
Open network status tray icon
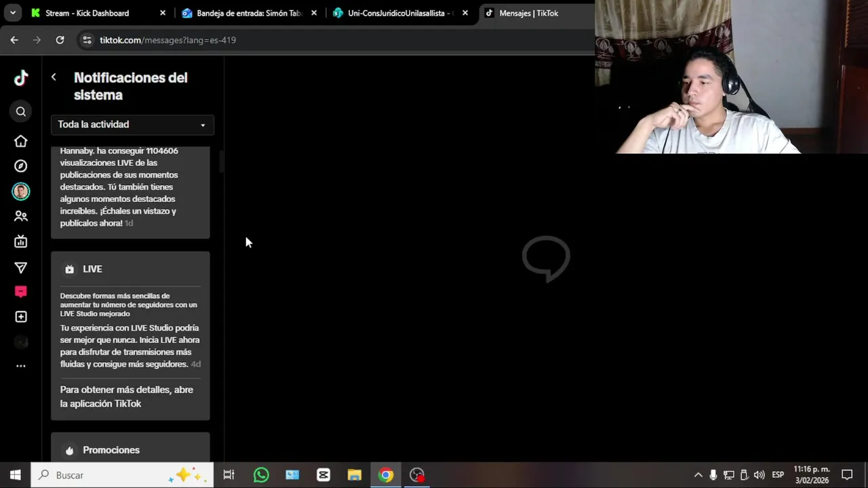(729, 475)
